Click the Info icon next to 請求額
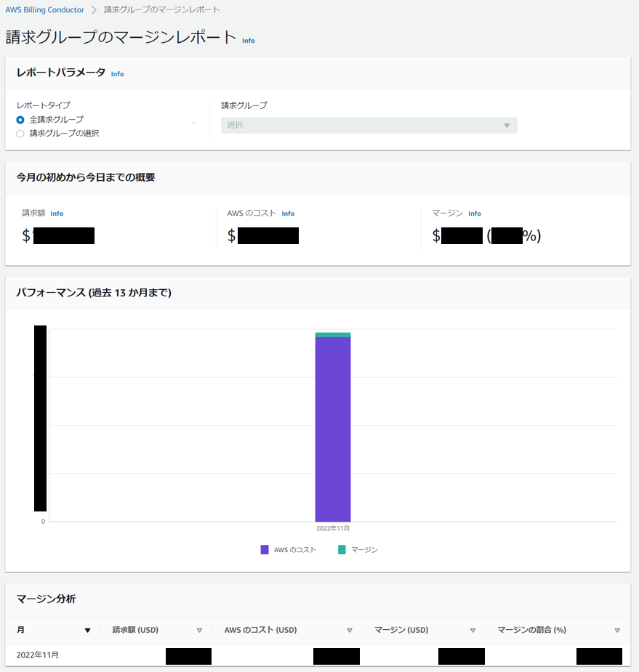This screenshot has height=672, width=639. point(57,213)
